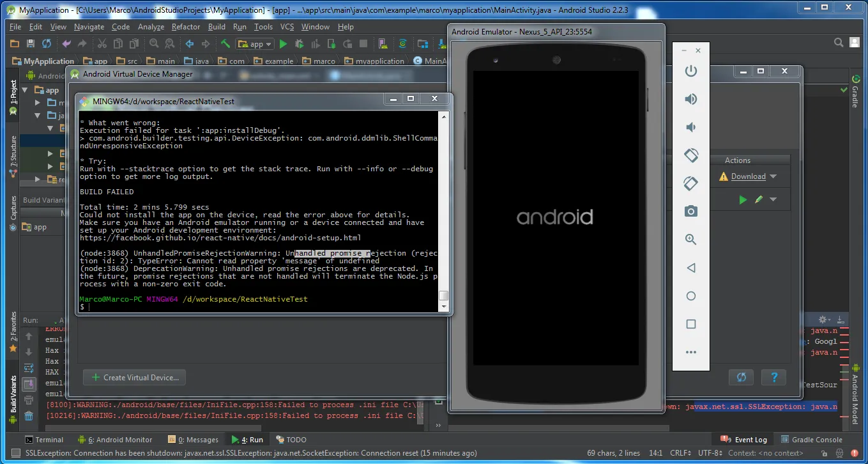This screenshot has width=868, height=464.
Task: Edit the virtual device with the pencil icon
Action: click(758, 200)
